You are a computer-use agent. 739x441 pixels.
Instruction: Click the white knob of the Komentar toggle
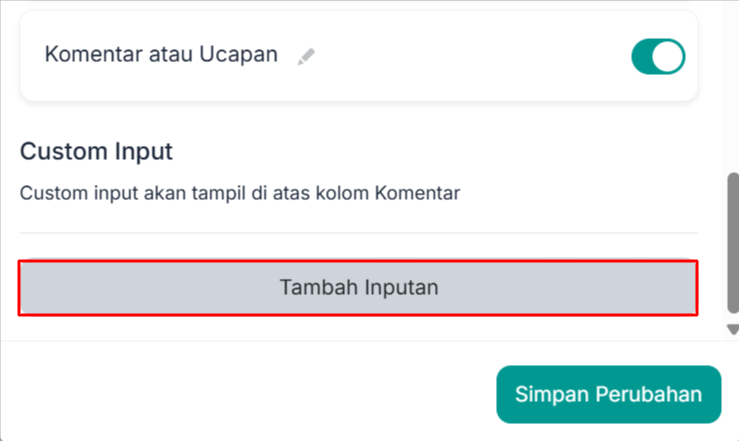(x=668, y=57)
